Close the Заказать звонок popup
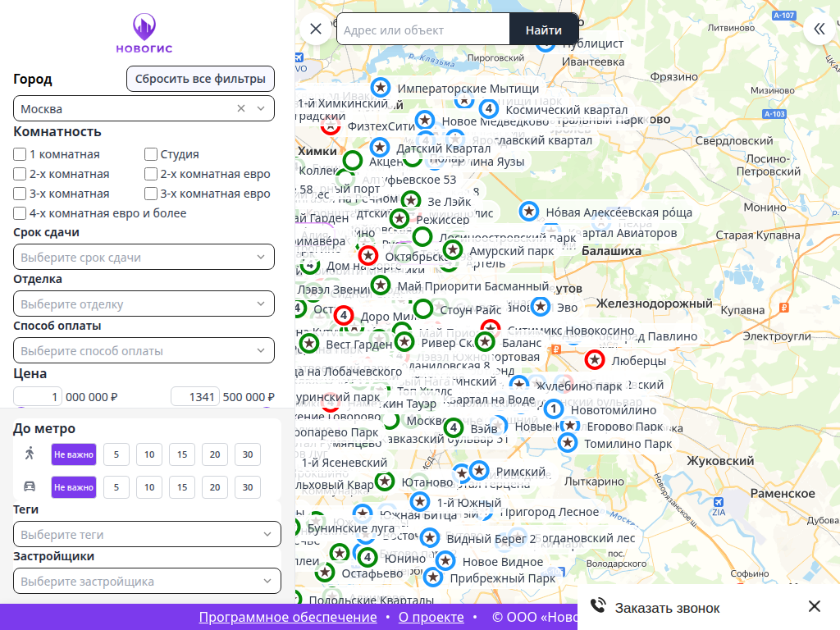 [x=815, y=606]
